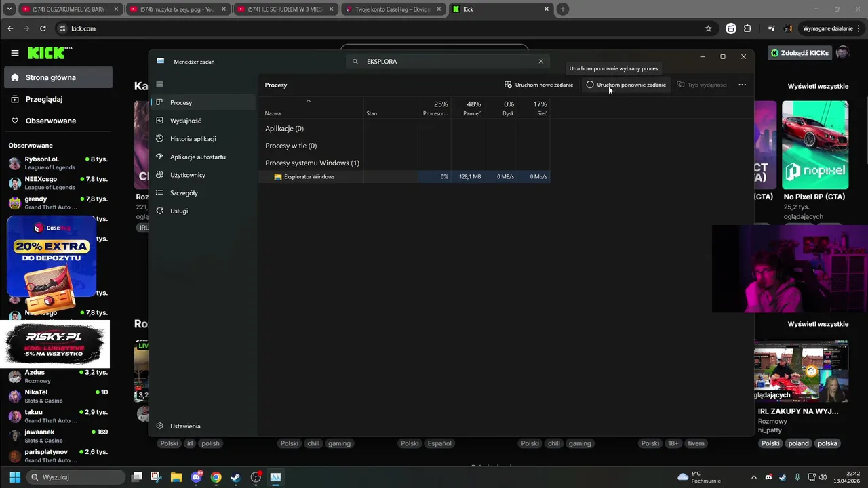Switch to the Twoje konto CaseHug tab
Viewport: 868px width, 488px height.
(392, 9)
